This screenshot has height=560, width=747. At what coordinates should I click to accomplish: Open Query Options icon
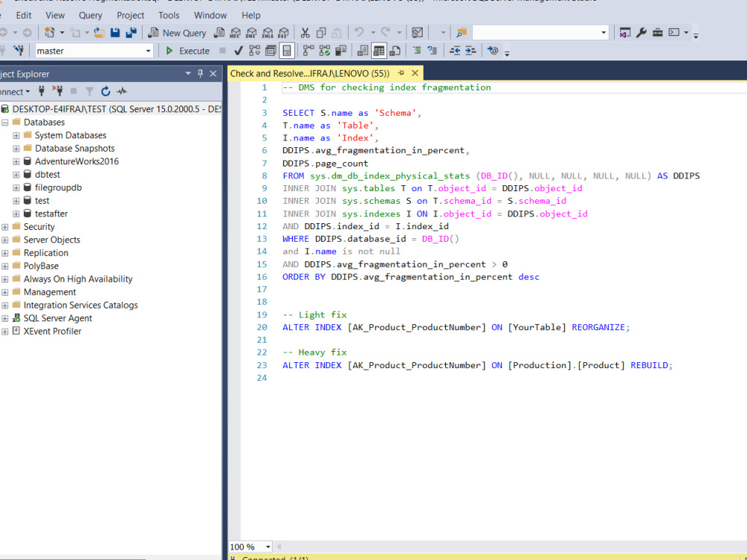[x=270, y=51]
